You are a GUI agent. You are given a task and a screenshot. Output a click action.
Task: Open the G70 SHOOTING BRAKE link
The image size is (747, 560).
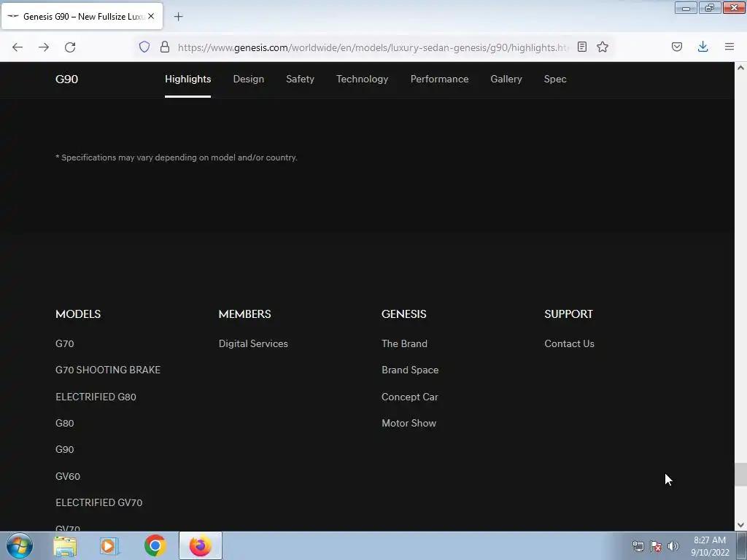tap(108, 370)
